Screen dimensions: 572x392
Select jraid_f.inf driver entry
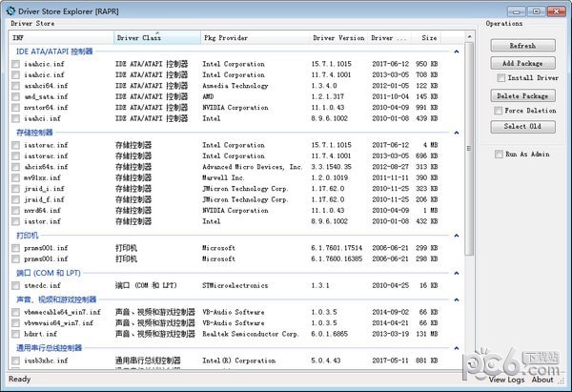(x=44, y=199)
